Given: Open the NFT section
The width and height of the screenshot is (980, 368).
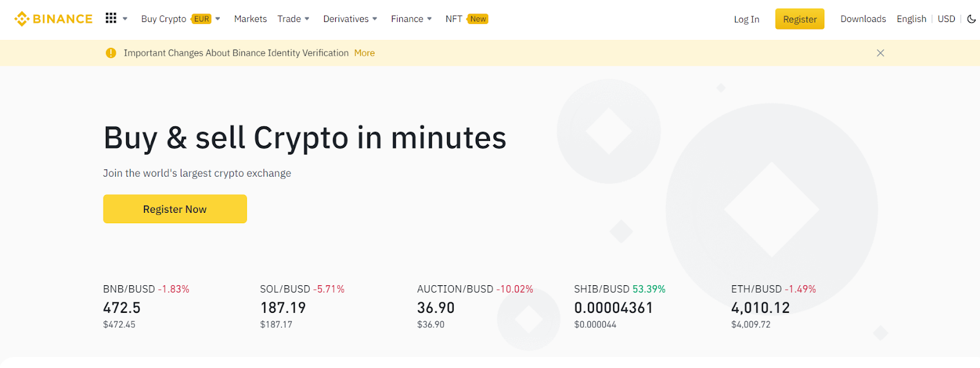Looking at the screenshot, I should (454, 19).
